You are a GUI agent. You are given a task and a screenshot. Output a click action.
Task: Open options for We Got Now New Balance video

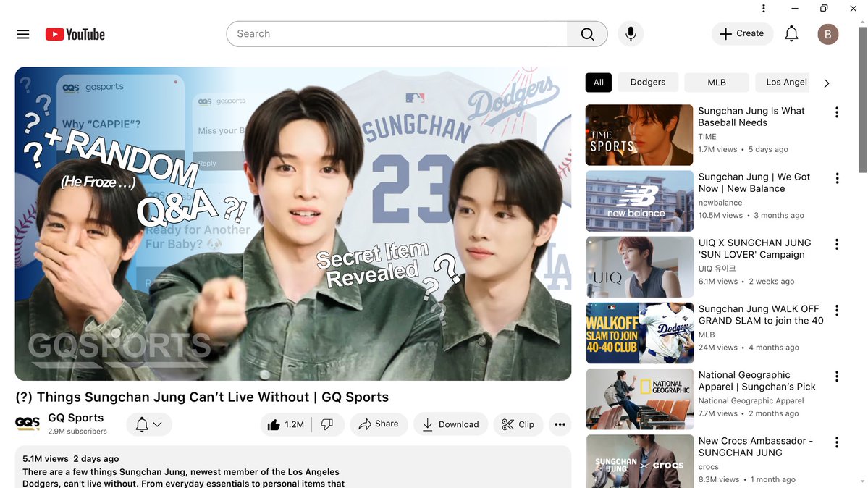[836, 178]
